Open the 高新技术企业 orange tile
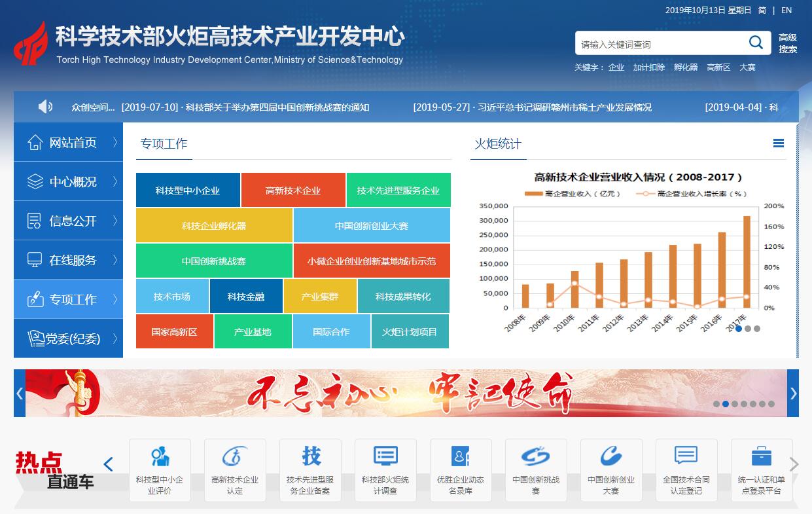Image resolution: width=812 pixels, height=514 pixels. [x=293, y=191]
